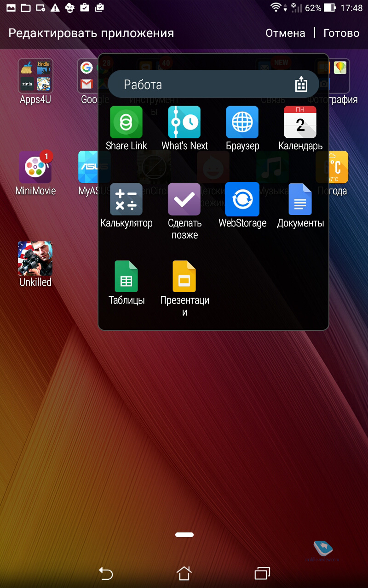
Task: Tap the warning notification icon
Action: point(55,7)
